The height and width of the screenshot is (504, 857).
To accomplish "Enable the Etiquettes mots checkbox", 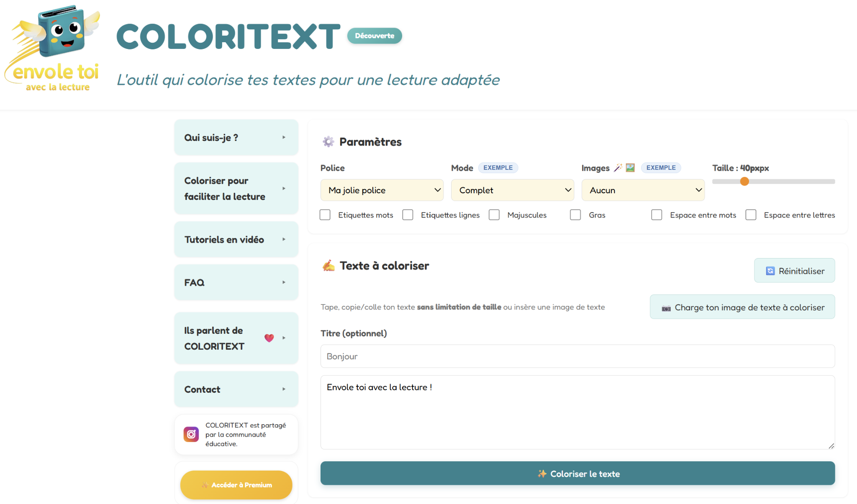I will [x=325, y=215].
